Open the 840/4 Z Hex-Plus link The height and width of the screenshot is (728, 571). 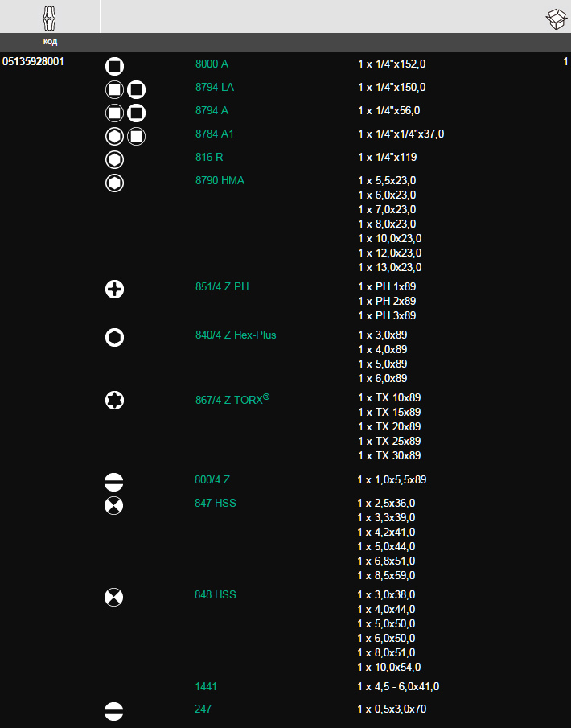coord(236,335)
